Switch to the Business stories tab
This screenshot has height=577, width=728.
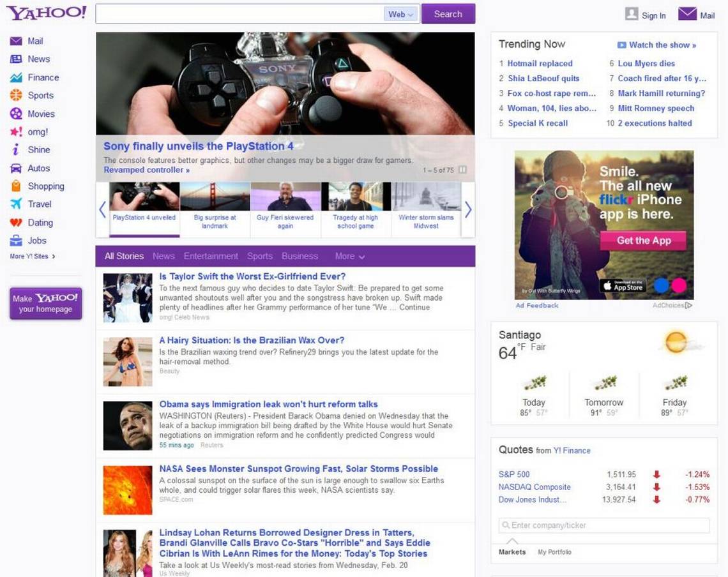click(300, 256)
